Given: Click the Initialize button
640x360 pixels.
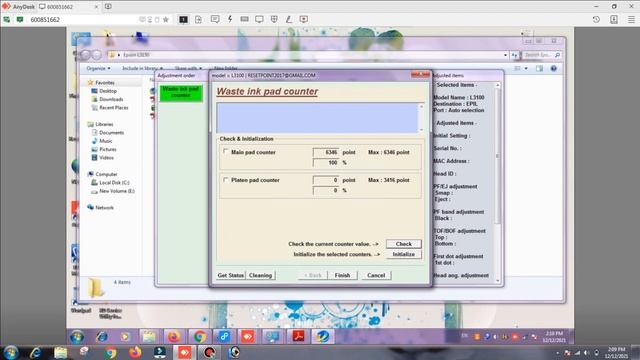Looking at the screenshot, I should tap(404, 254).
